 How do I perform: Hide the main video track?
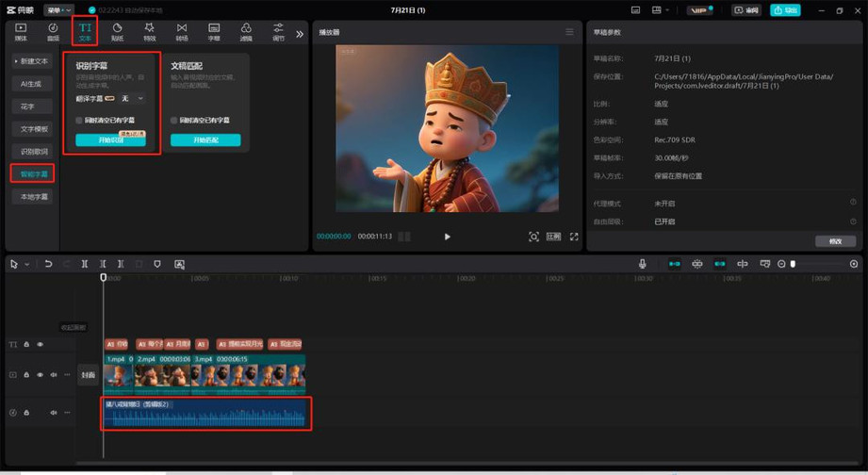point(40,375)
